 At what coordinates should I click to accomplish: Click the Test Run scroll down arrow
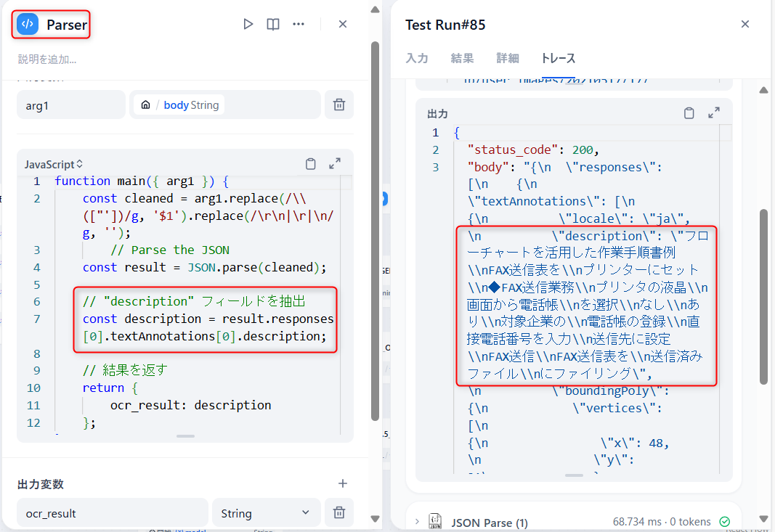(763, 519)
